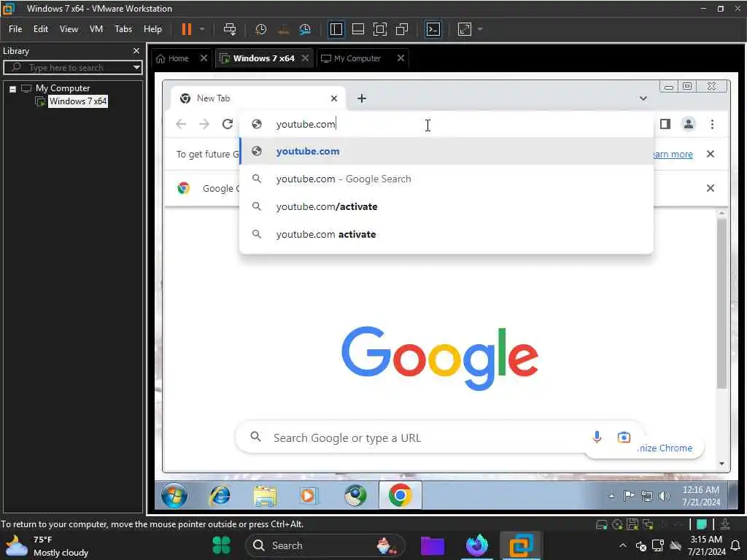
Task: Expand the stretch guest dropdown arrow
Action: [480, 29]
